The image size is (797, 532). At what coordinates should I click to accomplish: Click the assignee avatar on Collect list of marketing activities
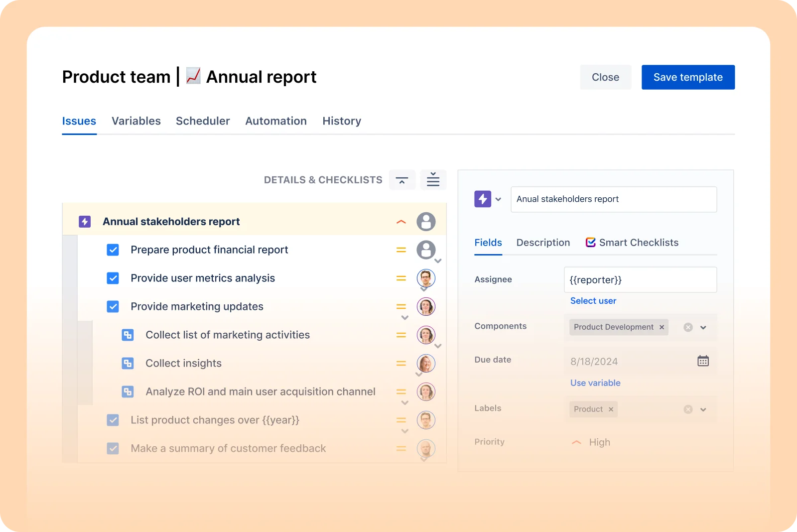(426, 335)
